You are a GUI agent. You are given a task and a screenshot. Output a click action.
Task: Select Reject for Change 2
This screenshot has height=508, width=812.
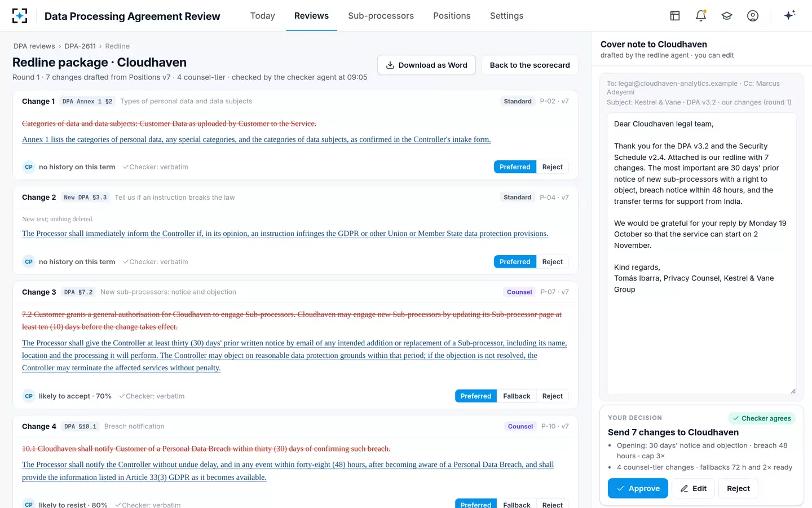pos(552,262)
